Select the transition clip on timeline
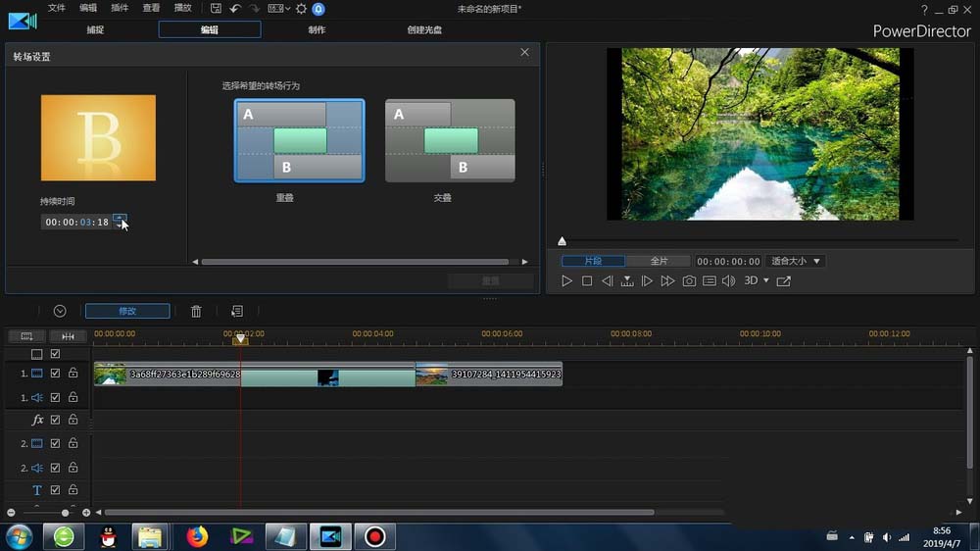The image size is (980, 551). coord(328,377)
